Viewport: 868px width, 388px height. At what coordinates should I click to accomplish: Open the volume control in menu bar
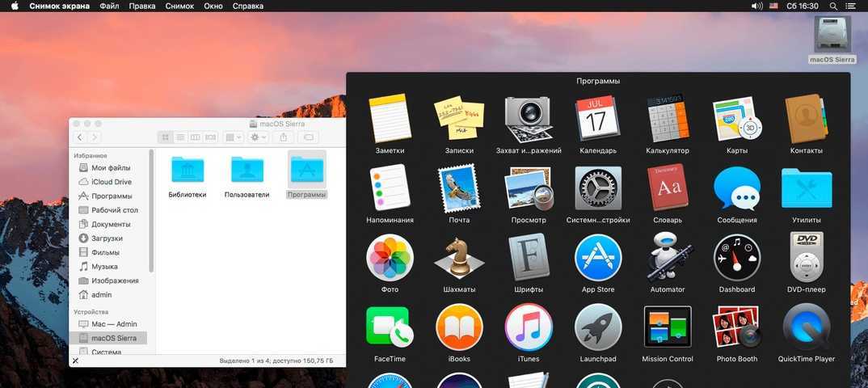[756, 6]
